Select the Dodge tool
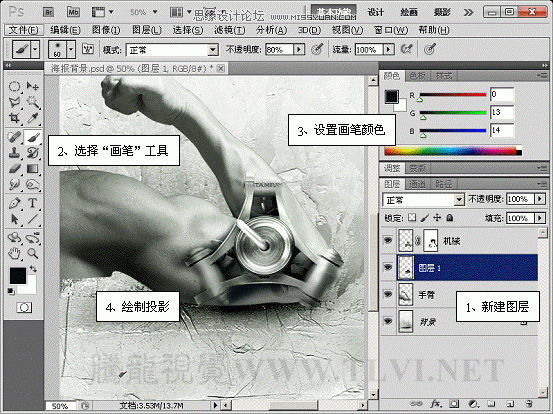Image resolution: width=553 pixels, height=414 pixels. click(x=33, y=184)
